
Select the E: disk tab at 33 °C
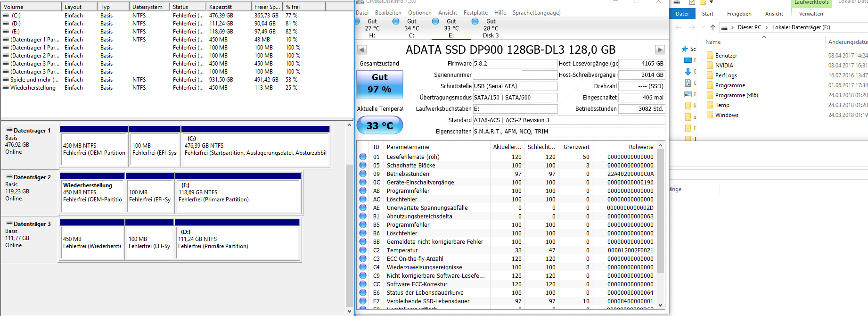pyautogui.click(x=451, y=28)
